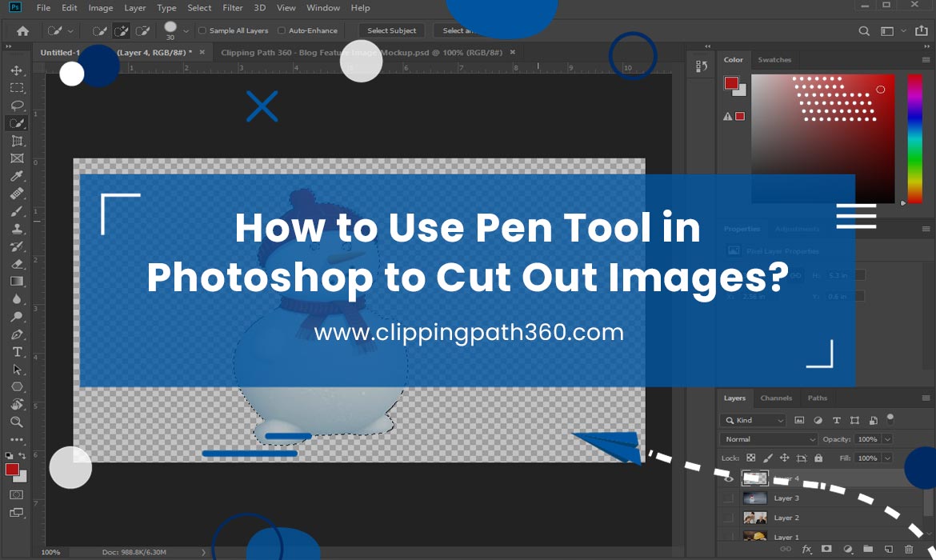This screenshot has width=936, height=560.
Task: Select the Crop tool
Action: [x=17, y=141]
